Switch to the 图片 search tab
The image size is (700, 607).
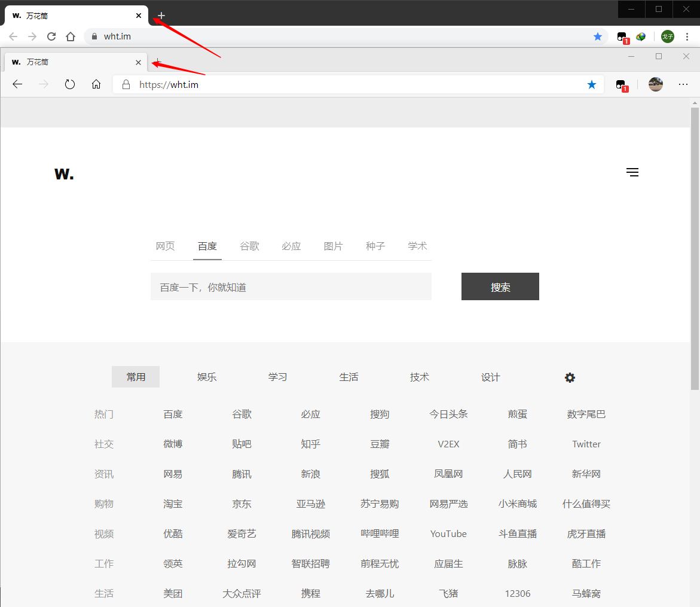point(333,246)
